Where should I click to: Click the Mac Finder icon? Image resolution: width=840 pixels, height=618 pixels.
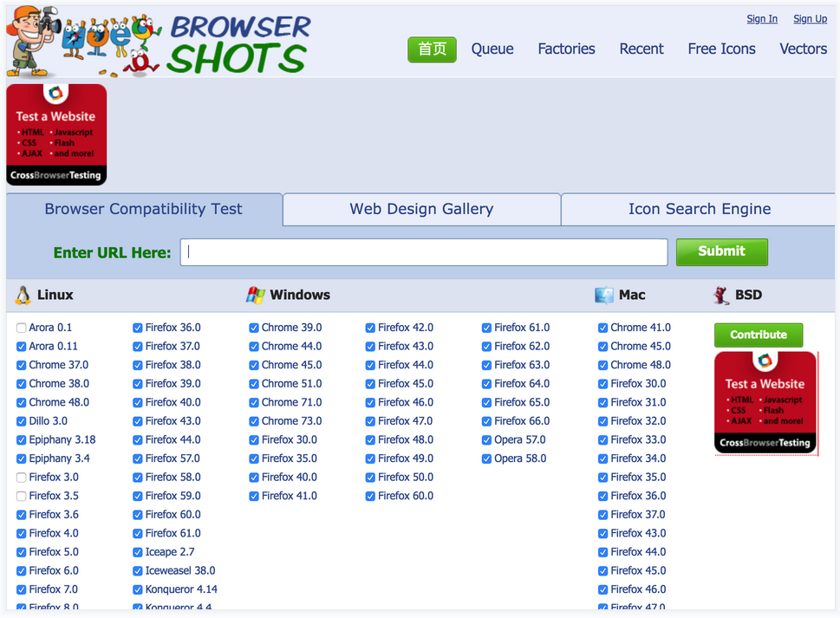point(604,296)
